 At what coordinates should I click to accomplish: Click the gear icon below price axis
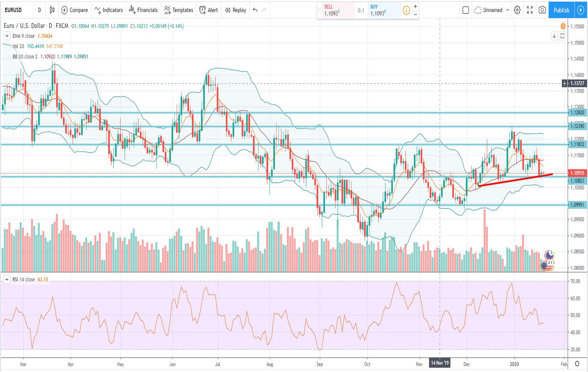coord(577,364)
